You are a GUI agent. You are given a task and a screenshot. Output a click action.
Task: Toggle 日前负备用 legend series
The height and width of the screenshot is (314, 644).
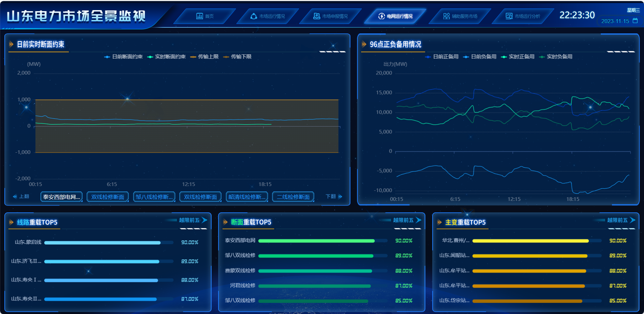pyautogui.click(x=480, y=57)
